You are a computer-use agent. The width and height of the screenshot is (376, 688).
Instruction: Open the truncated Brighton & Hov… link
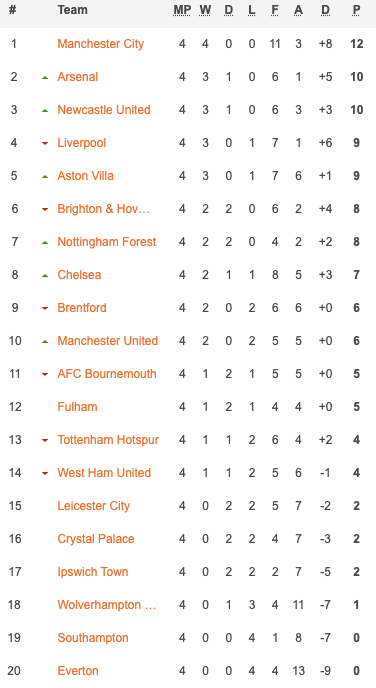(104, 209)
